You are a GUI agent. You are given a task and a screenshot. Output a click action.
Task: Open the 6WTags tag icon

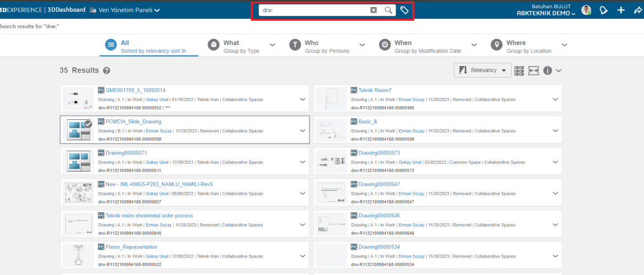(x=404, y=10)
